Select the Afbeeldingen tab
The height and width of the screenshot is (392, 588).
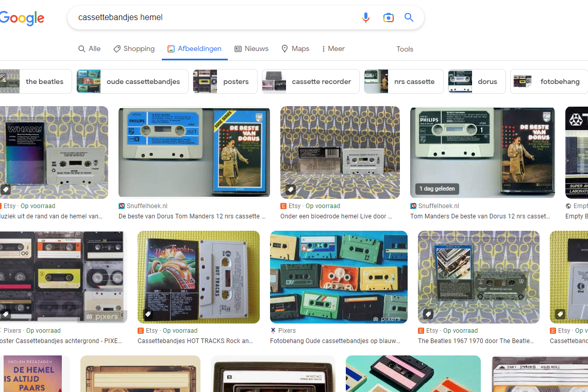[x=194, y=49]
